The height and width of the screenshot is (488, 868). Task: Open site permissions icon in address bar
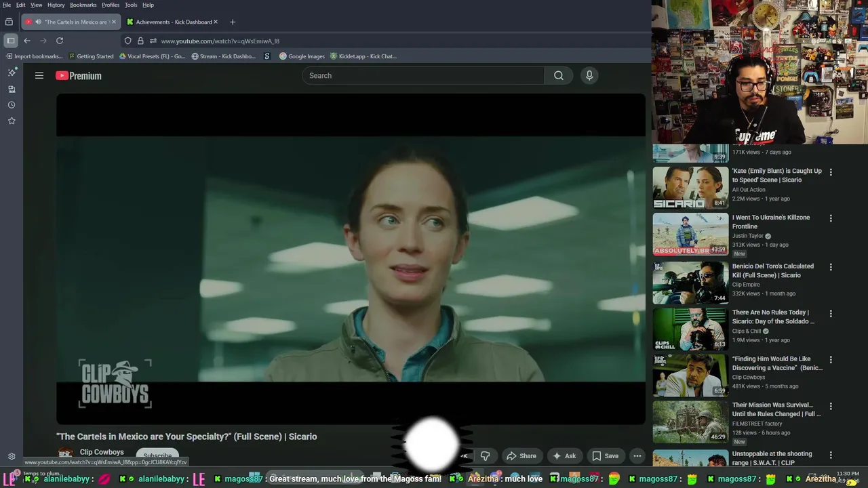[x=153, y=41]
